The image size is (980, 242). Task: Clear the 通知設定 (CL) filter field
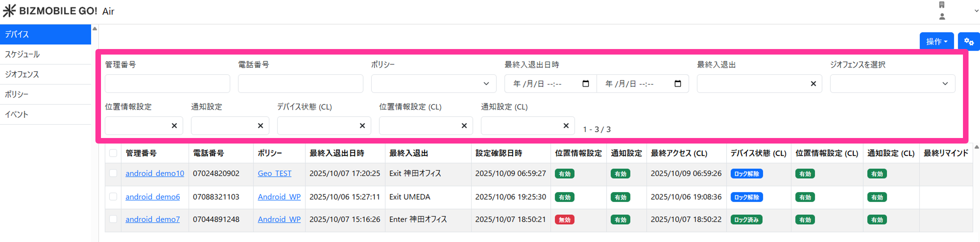566,126
